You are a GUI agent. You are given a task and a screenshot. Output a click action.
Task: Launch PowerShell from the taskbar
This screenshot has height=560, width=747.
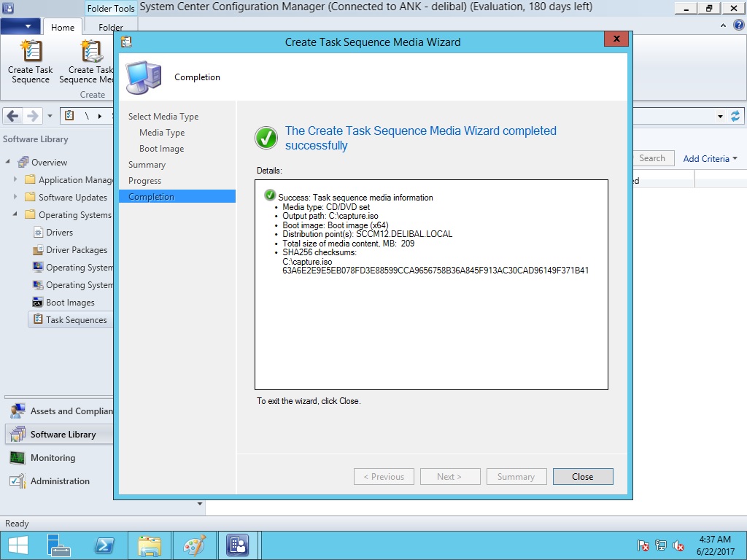(104, 545)
